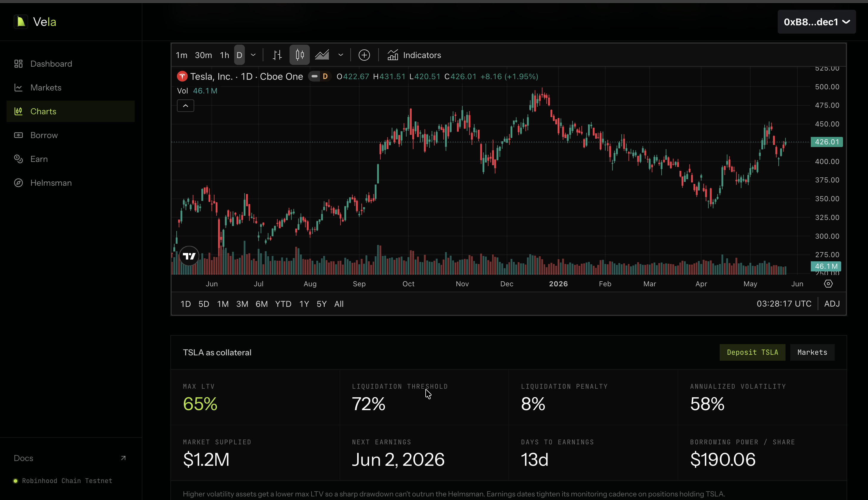The height and width of the screenshot is (500, 868).
Task: Switch chart interval to 1m
Action: [x=181, y=55]
